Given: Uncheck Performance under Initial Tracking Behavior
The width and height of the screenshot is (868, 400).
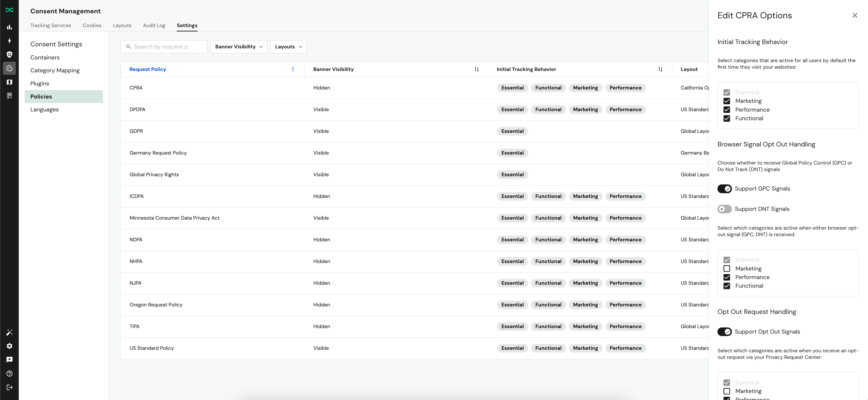Looking at the screenshot, I should point(727,110).
